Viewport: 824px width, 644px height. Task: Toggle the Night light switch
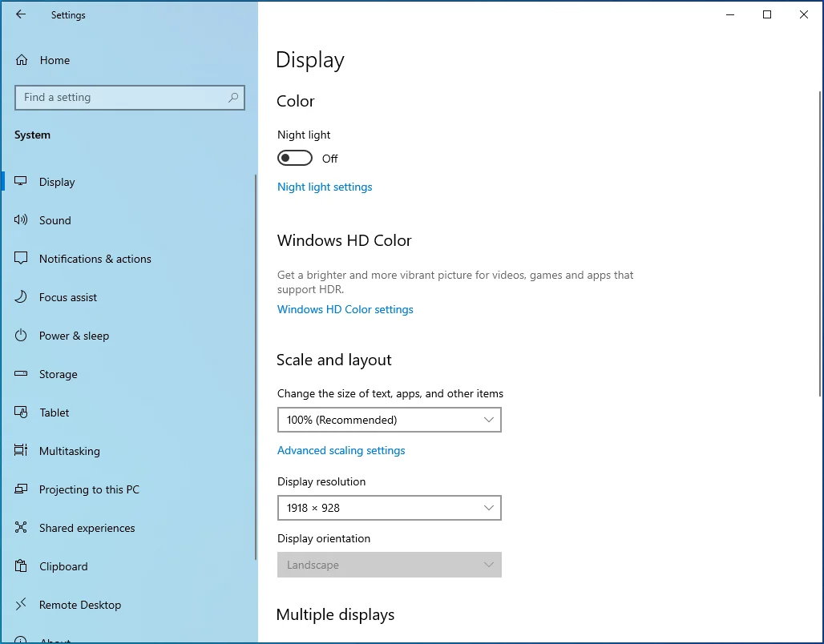pyautogui.click(x=295, y=158)
